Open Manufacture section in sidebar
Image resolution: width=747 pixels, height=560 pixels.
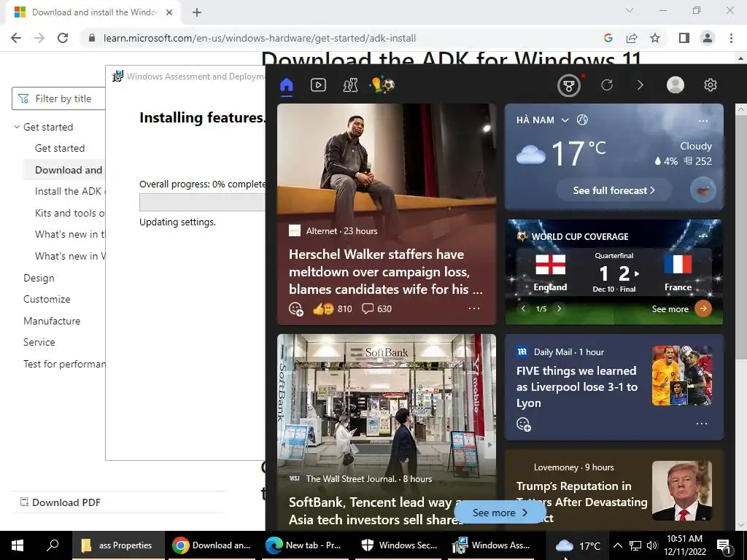pyautogui.click(x=52, y=321)
